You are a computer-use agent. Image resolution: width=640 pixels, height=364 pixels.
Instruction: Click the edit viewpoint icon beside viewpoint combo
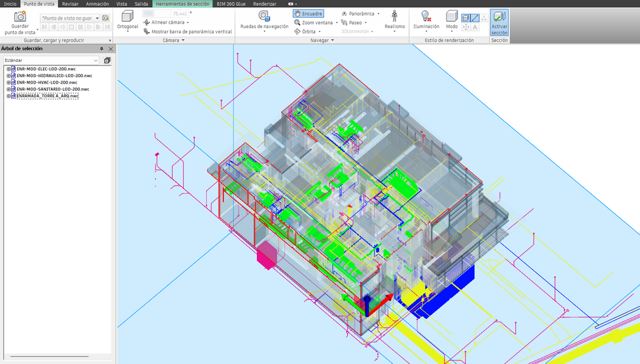[106, 18]
